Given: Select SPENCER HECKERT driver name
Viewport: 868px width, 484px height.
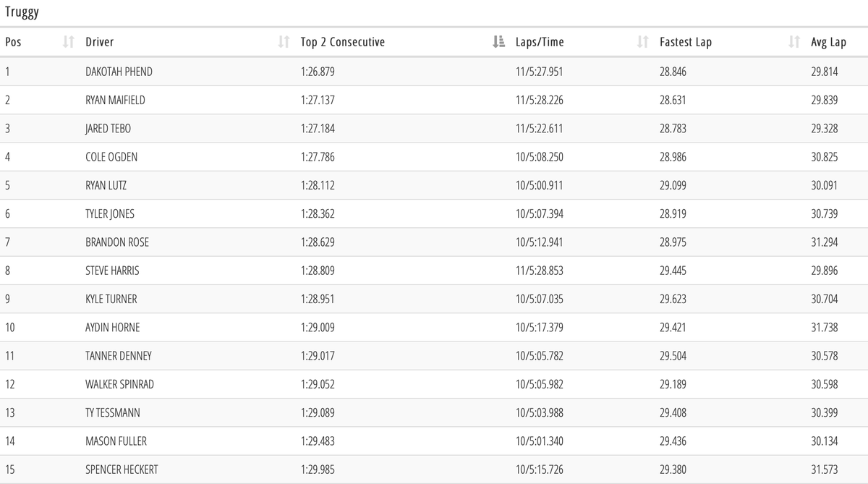Looking at the screenshot, I should (x=122, y=470).
